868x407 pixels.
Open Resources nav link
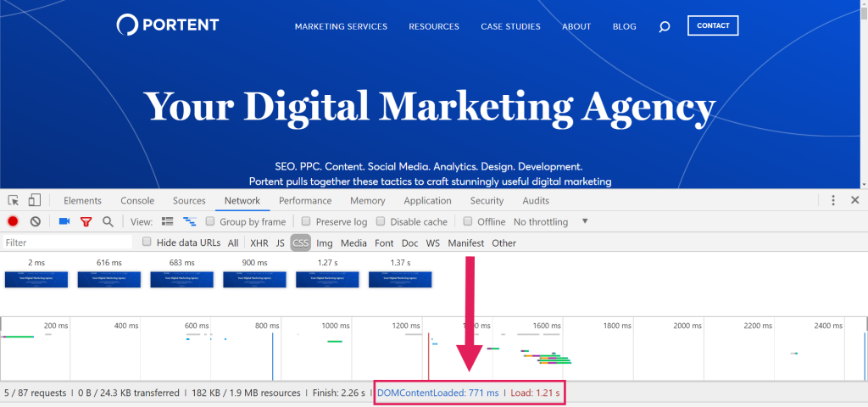tap(434, 26)
